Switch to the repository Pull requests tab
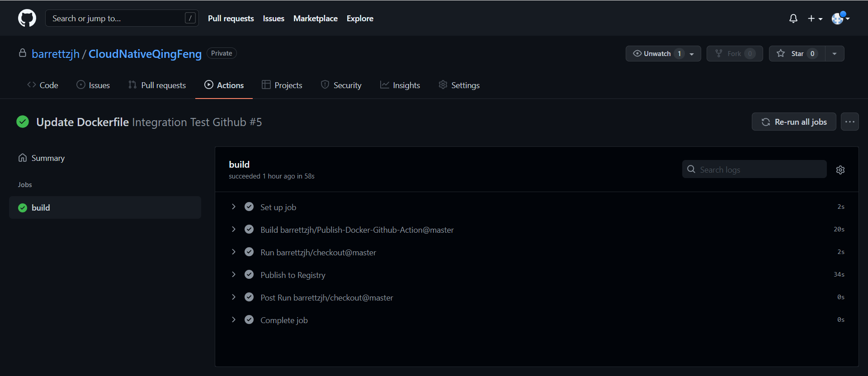The image size is (868, 376). coord(157,85)
